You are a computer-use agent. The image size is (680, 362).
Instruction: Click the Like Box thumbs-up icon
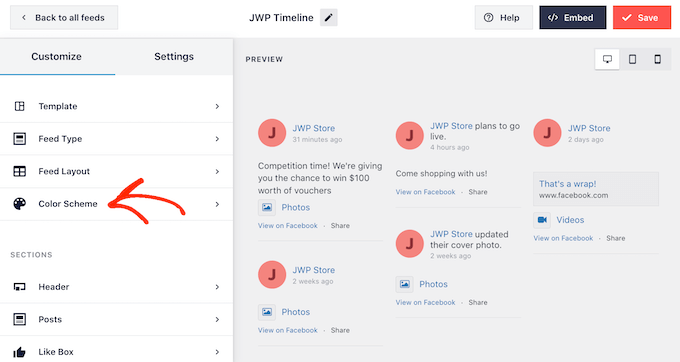[x=20, y=352]
